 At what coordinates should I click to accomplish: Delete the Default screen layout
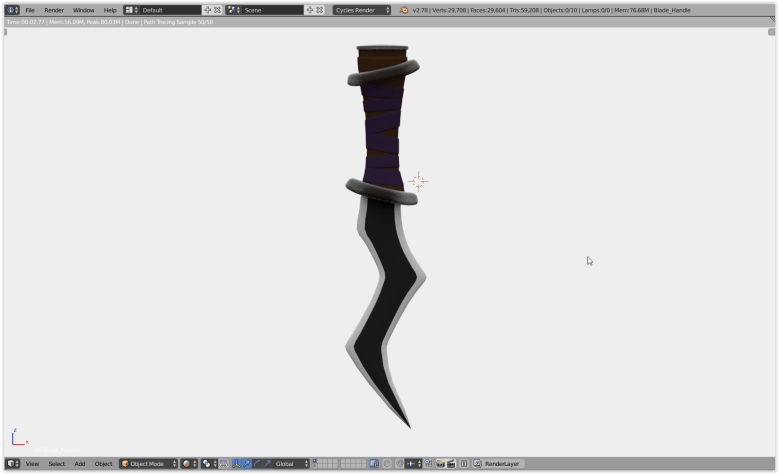[218, 10]
